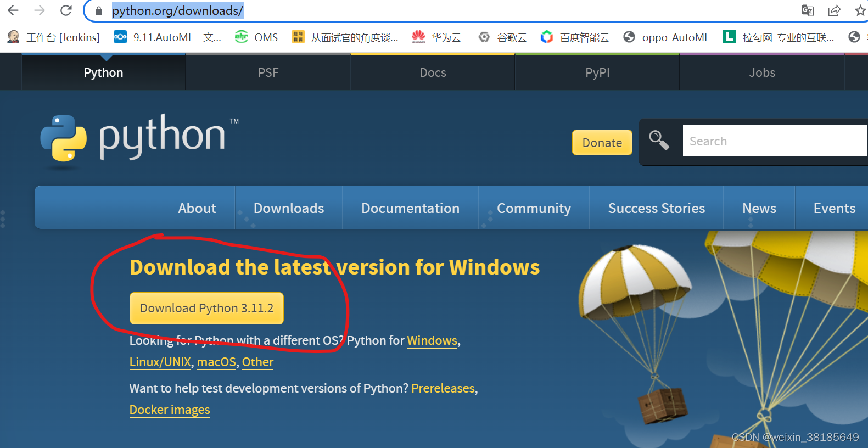This screenshot has width=868, height=448.
Task: Open the 百度智能云 bookmark
Action: 575,37
